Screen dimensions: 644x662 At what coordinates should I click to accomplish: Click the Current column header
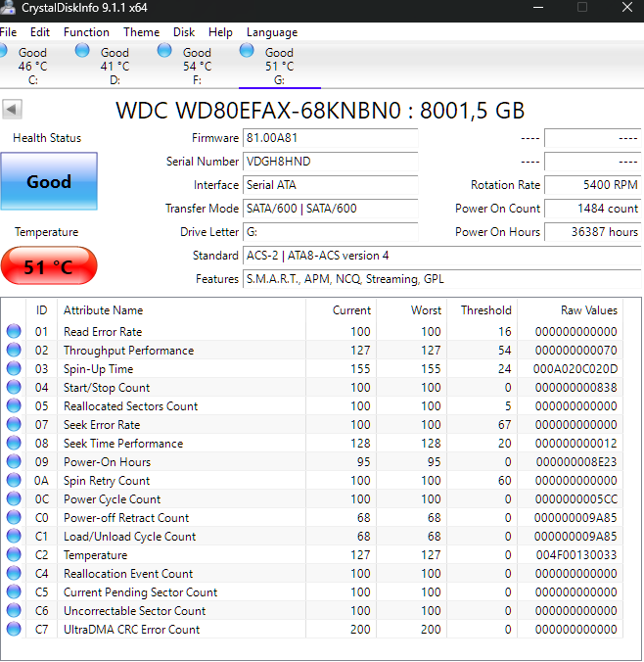tap(341, 310)
